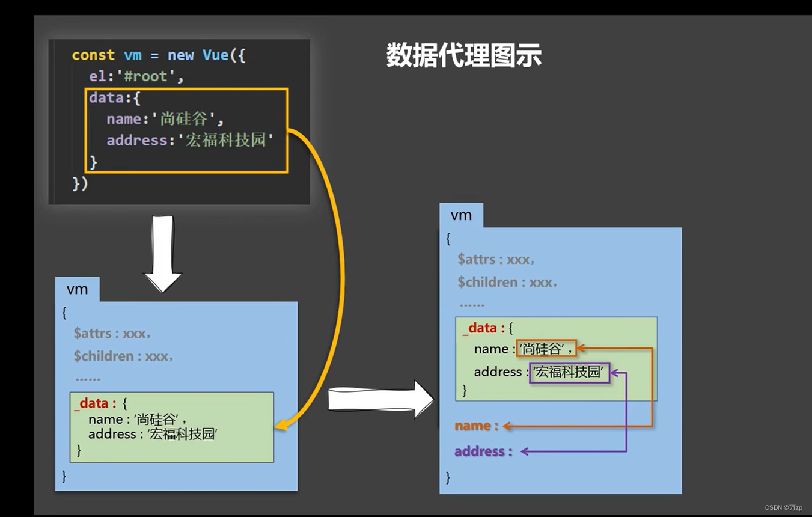Click the closing '})' of the code snippet
812x517 pixels.
click(x=80, y=183)
